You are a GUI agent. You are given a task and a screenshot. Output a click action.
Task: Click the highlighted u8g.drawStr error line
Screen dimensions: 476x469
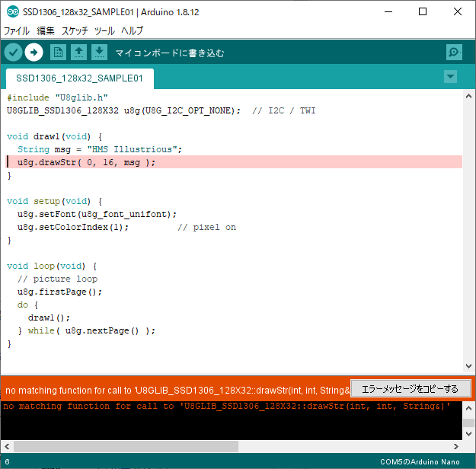click(235, 162)
